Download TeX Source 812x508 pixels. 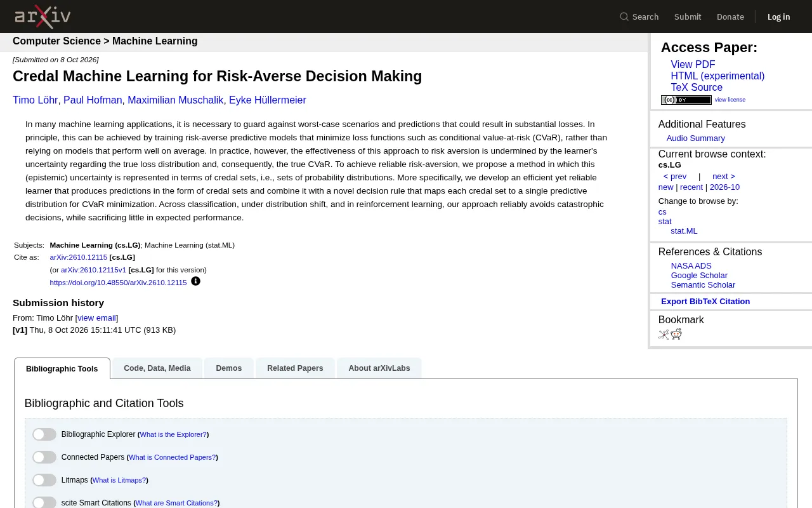pos(697,88)
